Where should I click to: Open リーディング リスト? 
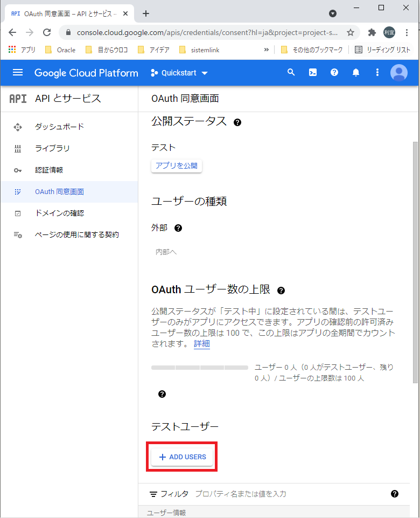point(383,50)
